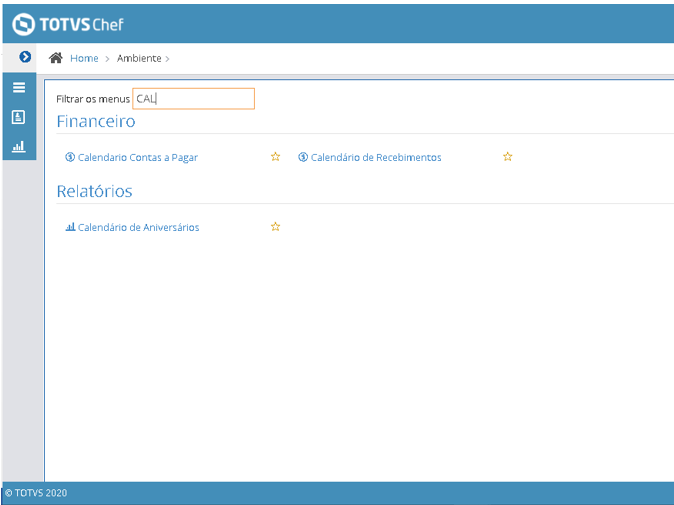Click the chart icon beside Calendário de Aniversários

[70, 226]
